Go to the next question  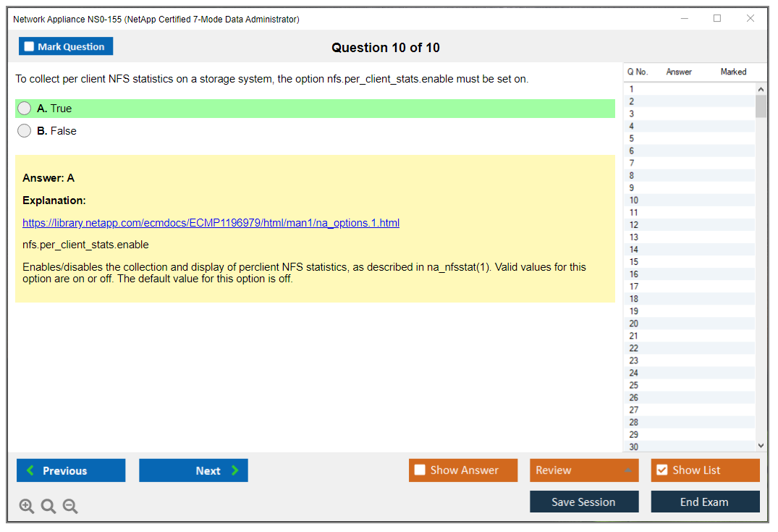pos(193,470)
